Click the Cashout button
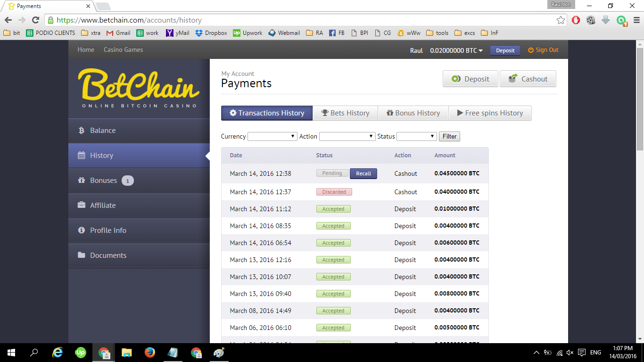644x362 pixels. point(528,79)
